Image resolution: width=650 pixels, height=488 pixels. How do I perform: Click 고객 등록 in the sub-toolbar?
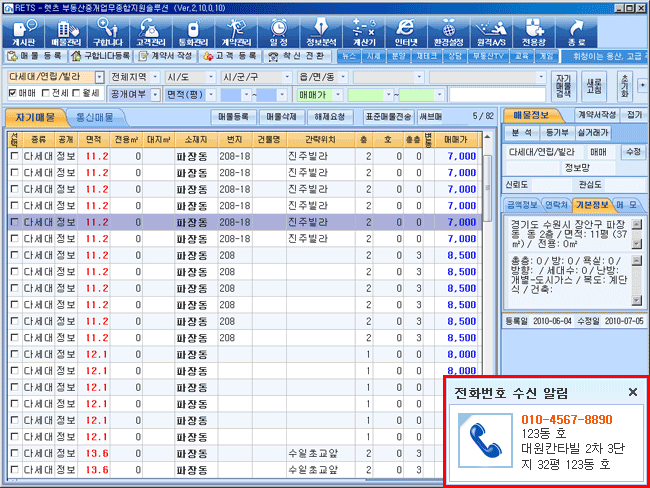[x=230, y=56]
